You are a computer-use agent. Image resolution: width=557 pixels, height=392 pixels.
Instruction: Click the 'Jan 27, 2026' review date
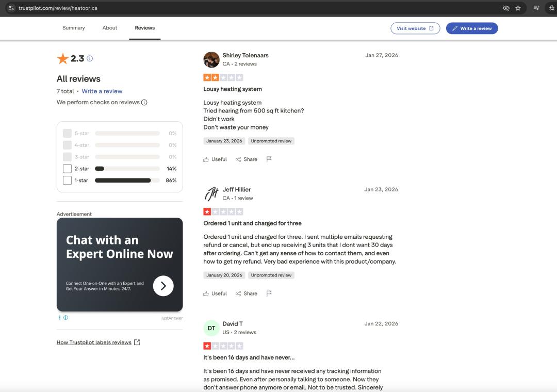pos(382,55)
